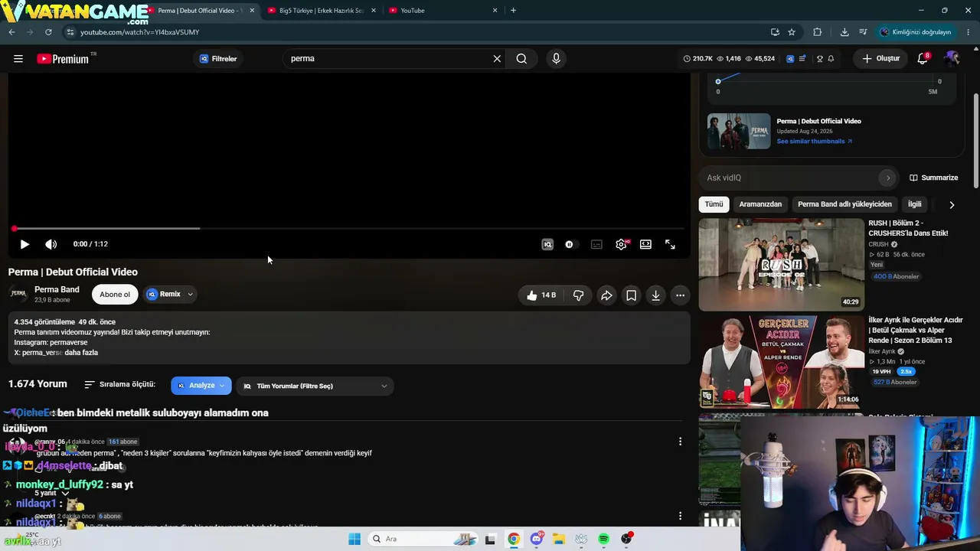Click the Oluştur create button
Image resolution: width=980 pixels, height=551 pixels.
click(880, 59)
